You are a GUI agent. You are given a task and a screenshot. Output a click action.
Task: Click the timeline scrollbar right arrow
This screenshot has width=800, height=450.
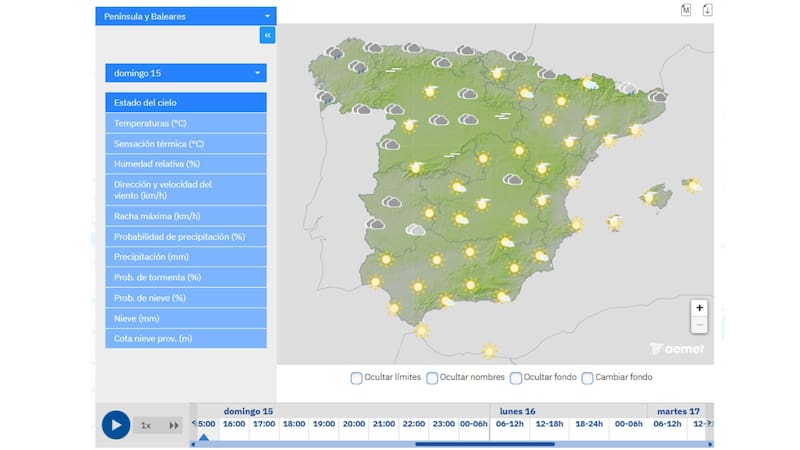pyautogui.click(x=710, y=444)
